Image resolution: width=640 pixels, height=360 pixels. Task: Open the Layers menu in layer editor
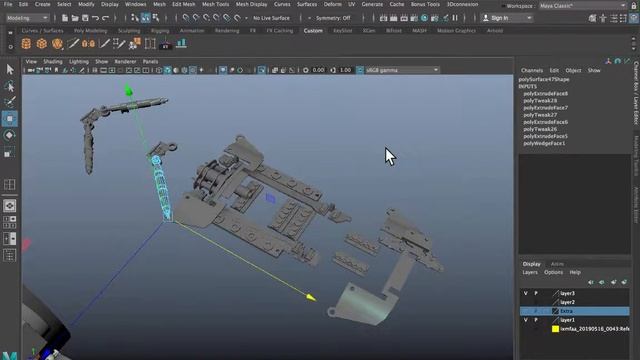[x=530, y=272]
